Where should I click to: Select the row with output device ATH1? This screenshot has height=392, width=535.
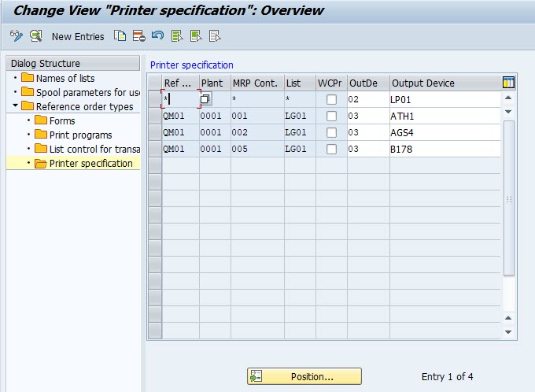click(155, 116)
